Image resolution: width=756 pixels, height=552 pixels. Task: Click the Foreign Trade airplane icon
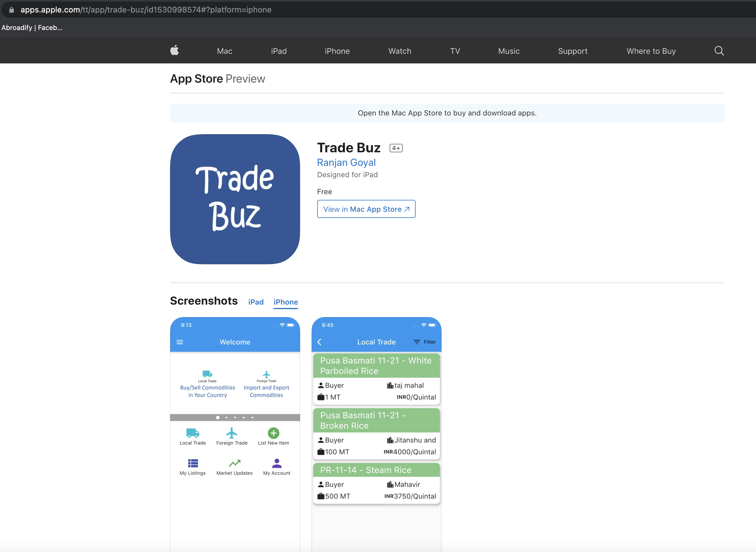click(231, 433)
